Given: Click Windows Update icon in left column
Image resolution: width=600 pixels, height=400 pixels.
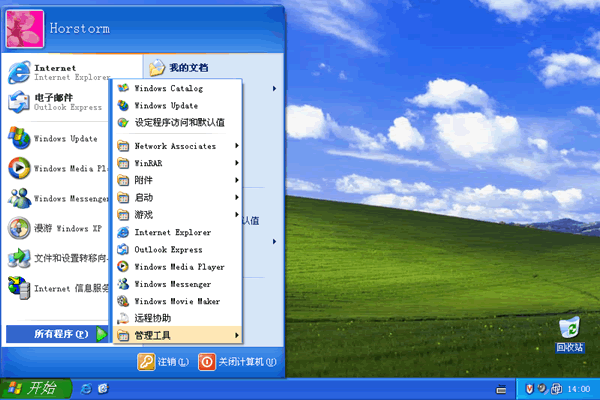Looking at the screenshot, I should pos(19,138).
